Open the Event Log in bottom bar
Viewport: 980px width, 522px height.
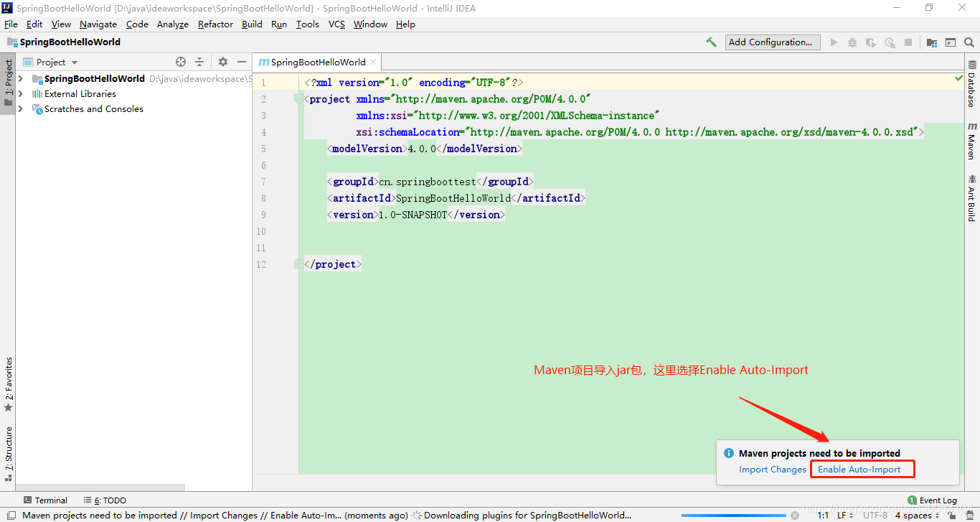click(x=932, y=500)
